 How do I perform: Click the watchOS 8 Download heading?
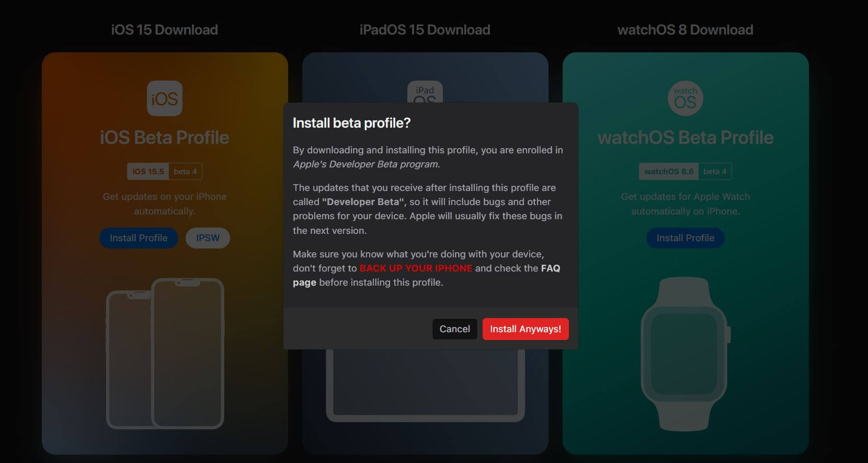[x=685, y=30]
